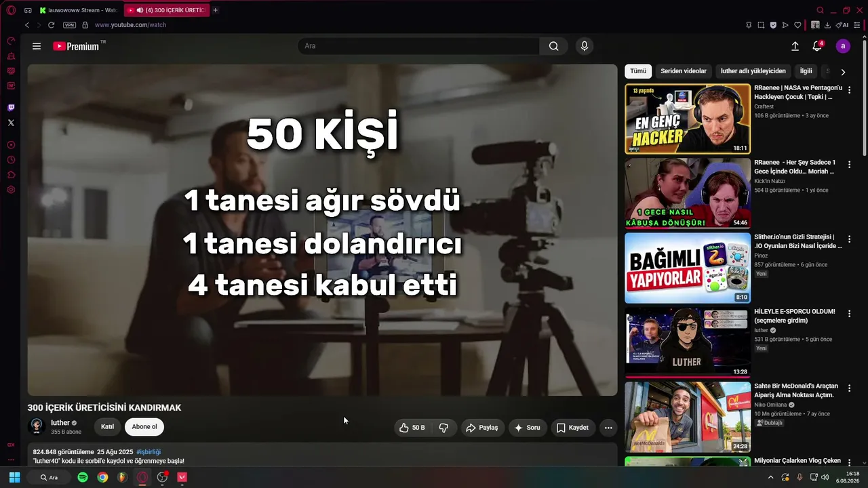The width and height of the screenshot is (868, 488).
Task: Open the account avatar menu
Action: [843, 46]
